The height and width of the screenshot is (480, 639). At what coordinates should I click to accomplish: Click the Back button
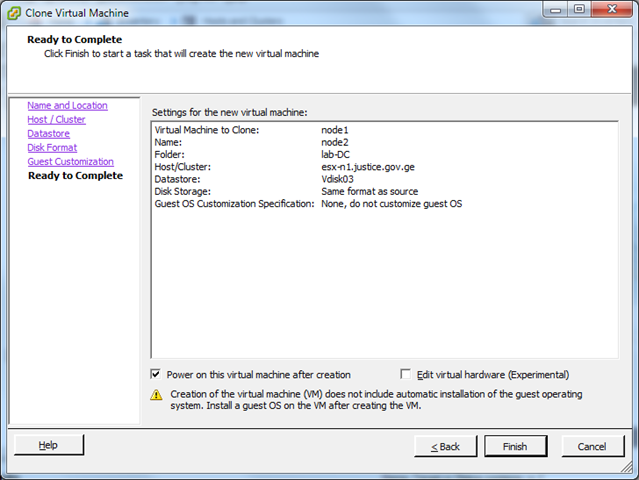tap(445, 446)
